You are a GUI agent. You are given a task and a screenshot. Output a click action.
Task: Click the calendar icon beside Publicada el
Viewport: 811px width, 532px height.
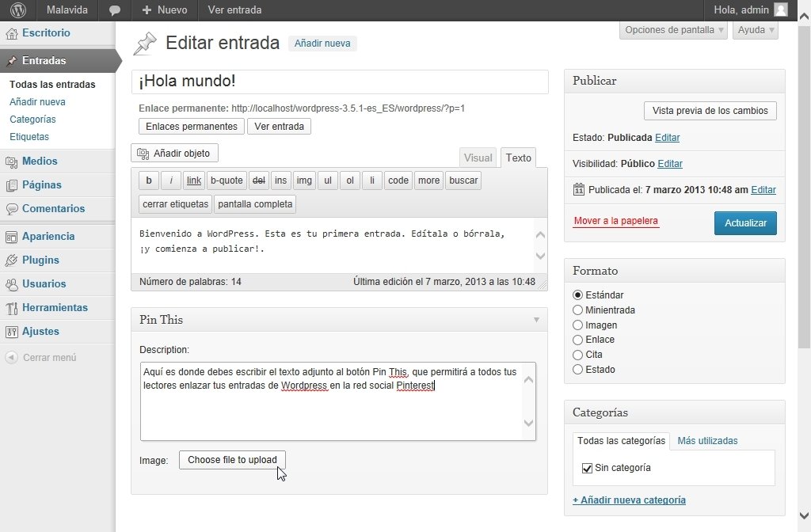click(579, 189)
